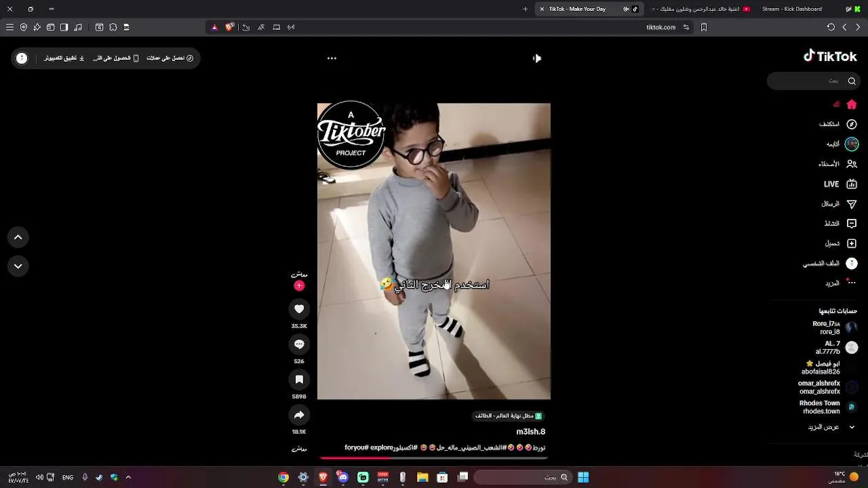The image size is (868, 488).
Task: Open followed account omar_alshrefx
Action: click(x=828, y=387)
